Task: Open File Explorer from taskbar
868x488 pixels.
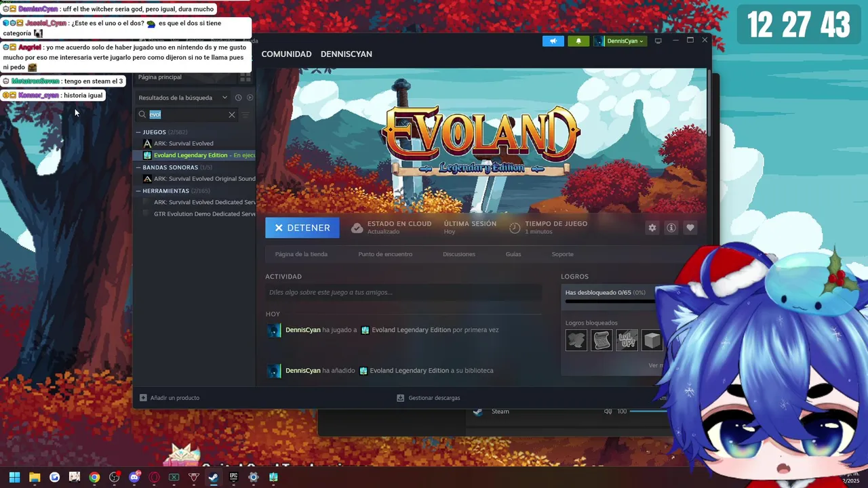Action: click(x=35, y=477)
